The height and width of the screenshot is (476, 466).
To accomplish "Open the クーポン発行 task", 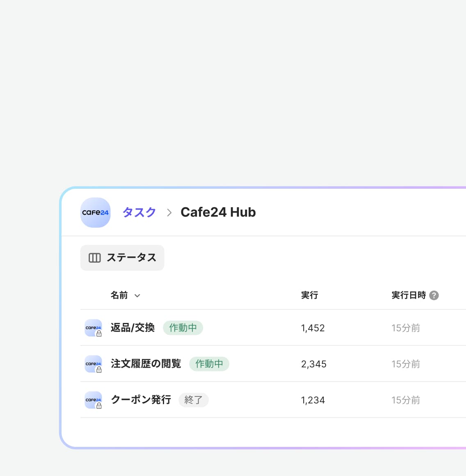I will (x=141, y=400).
